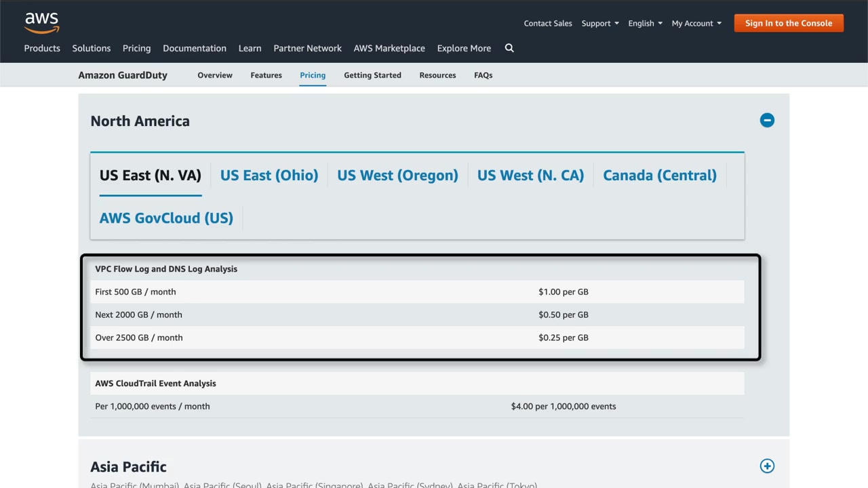The height and width of the screenshot is (488, 868).
Task: Click Contact Sales link
Action: point(548,23)
